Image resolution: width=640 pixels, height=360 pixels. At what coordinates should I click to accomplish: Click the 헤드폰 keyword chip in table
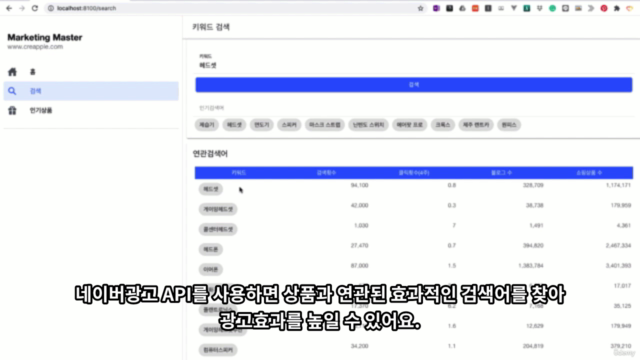click(211, 249)
